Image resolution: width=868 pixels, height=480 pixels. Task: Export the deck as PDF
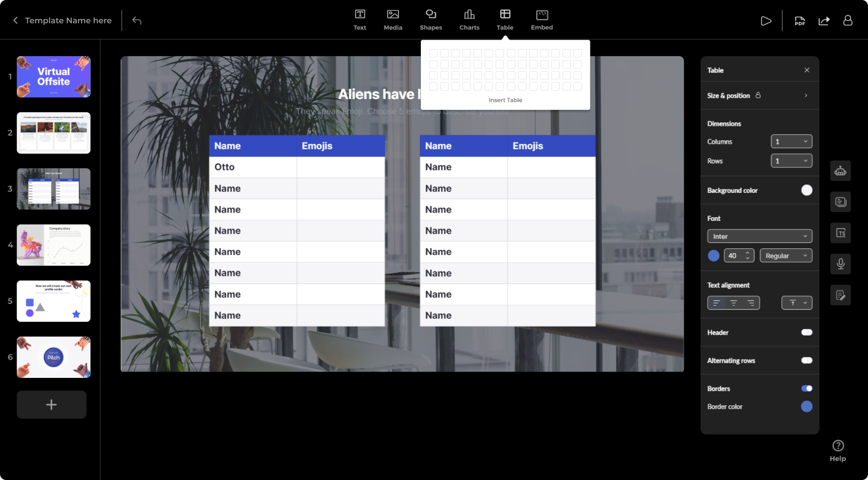[800, 21]
